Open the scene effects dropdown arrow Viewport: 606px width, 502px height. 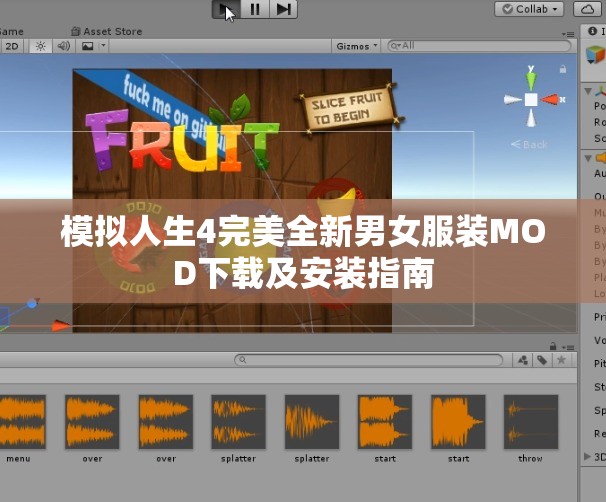[x=103, y=46]
